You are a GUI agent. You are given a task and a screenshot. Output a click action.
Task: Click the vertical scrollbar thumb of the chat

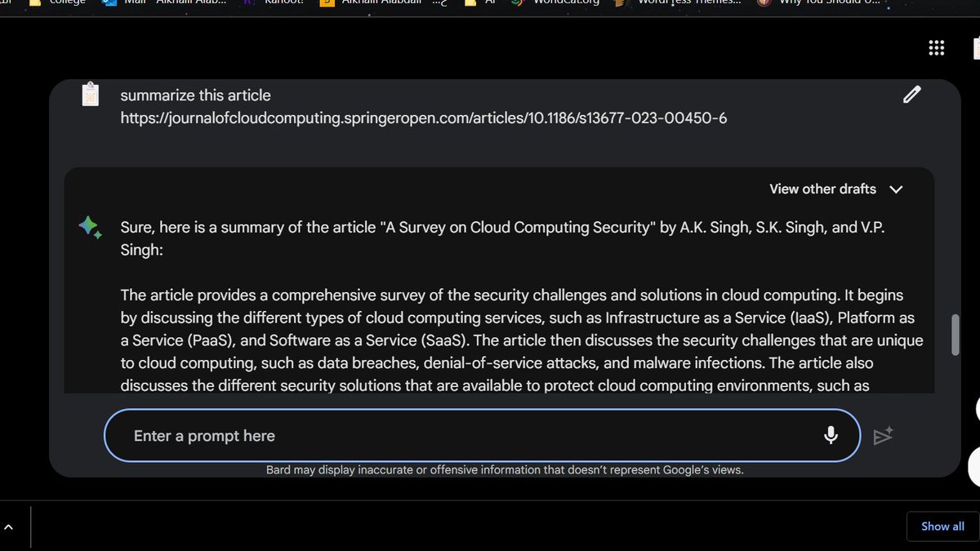(x=955, y=335)
